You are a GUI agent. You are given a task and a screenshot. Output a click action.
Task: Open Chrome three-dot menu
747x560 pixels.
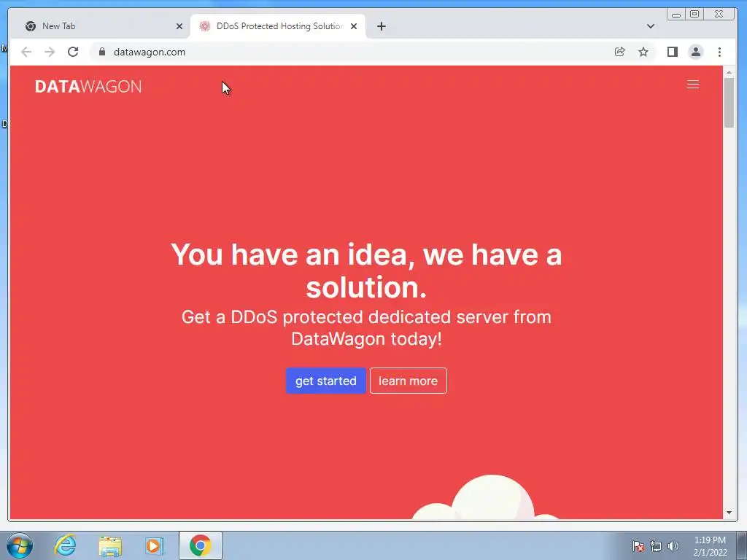719,52
